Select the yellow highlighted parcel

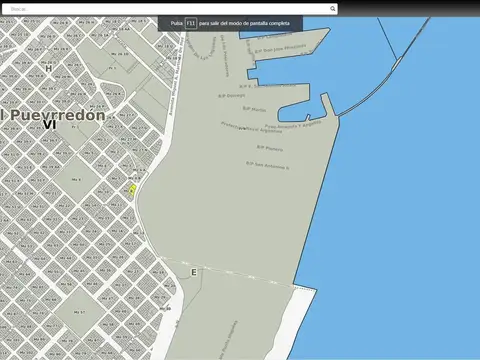(132, 190)
